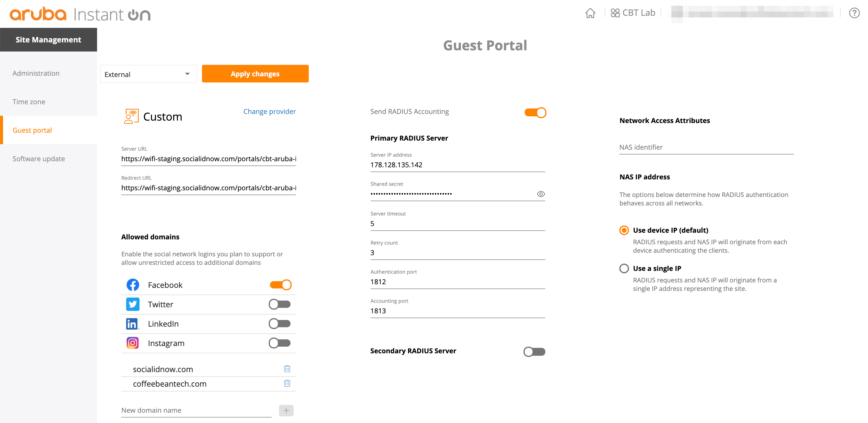The height and width of the screenshot is (423, 868).
Task: Click the plus icon to add domain
Action: [286, 410]
